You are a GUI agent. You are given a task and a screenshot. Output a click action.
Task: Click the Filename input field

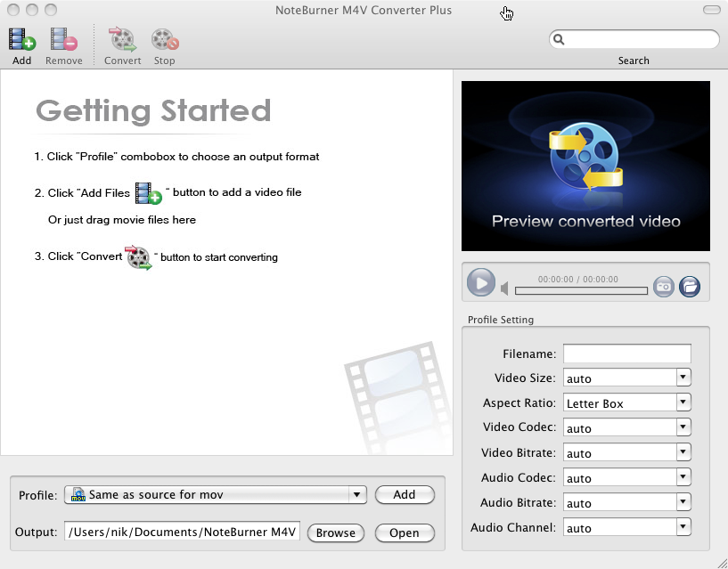click(626, 354)
